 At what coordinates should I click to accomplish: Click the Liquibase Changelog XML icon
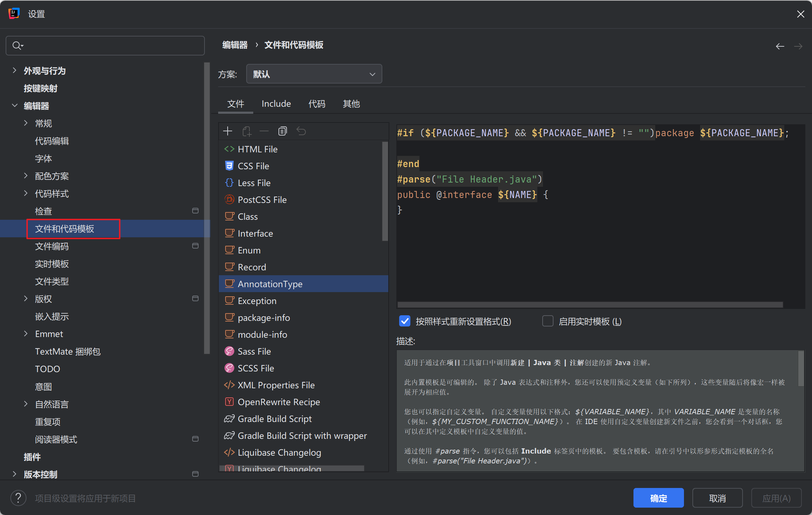(x=229, y=452)
